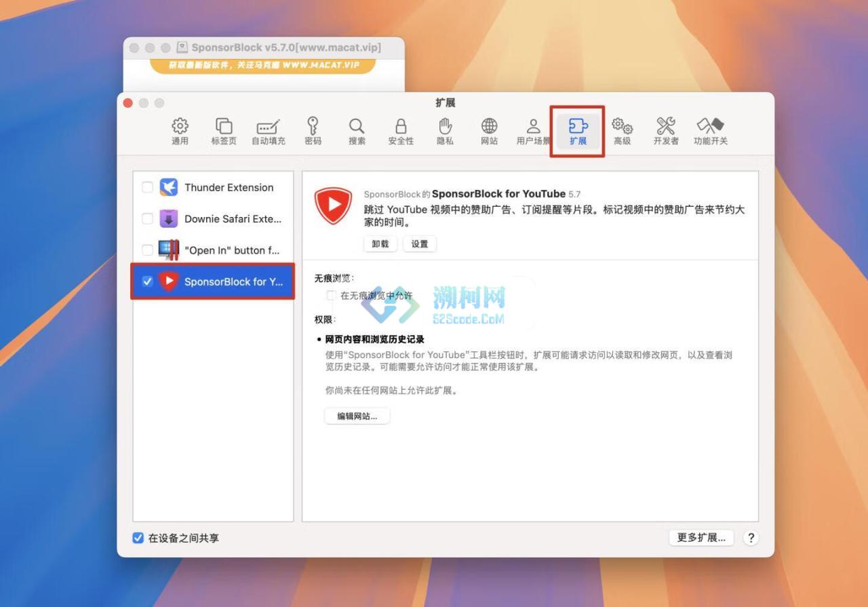Open the Developer (开发者) tools tab

click(666, 132)
